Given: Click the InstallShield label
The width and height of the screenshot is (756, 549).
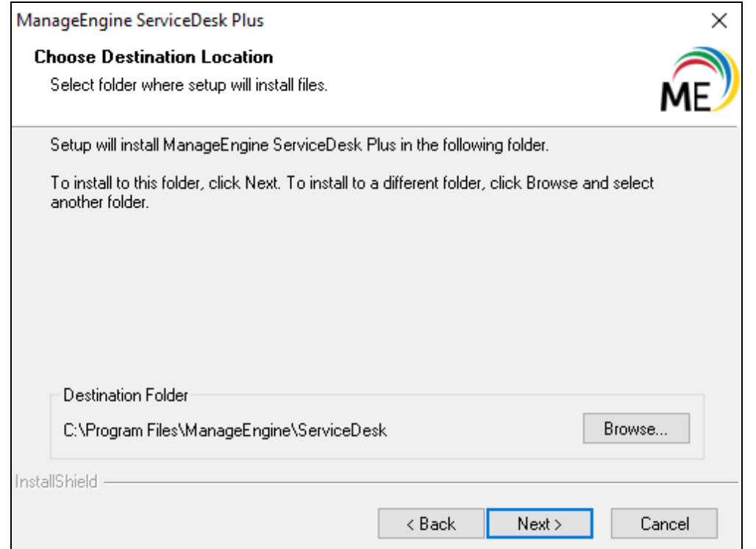Looking at the screenshot, I should pos(56,484).
